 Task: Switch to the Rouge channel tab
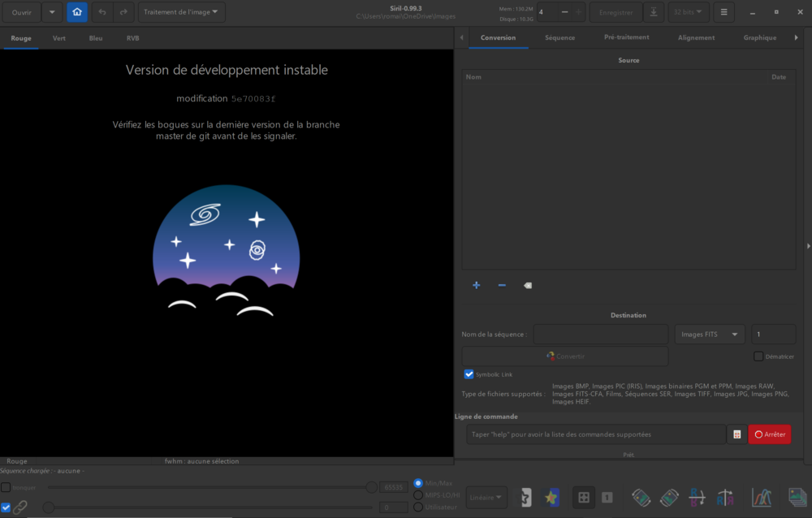coord(21,38)
